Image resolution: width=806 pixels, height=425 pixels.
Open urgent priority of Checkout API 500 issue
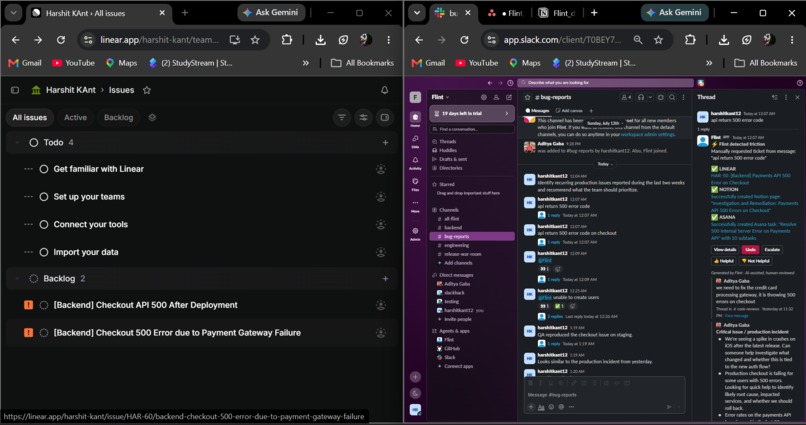point(28,305)
